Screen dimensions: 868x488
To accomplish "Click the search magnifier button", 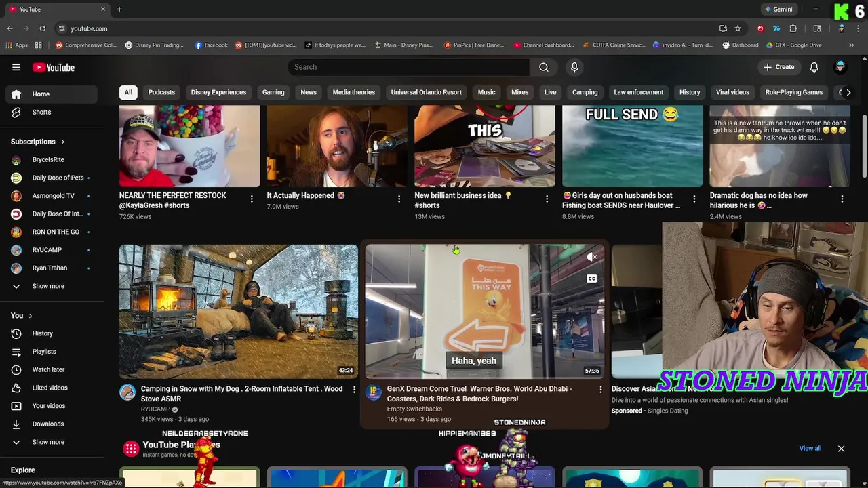I will point(544,67).
